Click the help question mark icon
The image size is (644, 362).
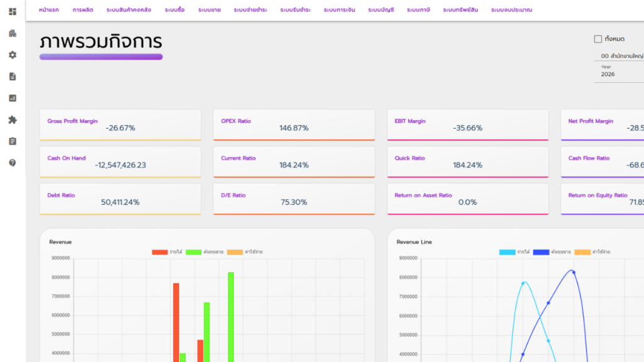pyautogui.click(x=13, y=163)
